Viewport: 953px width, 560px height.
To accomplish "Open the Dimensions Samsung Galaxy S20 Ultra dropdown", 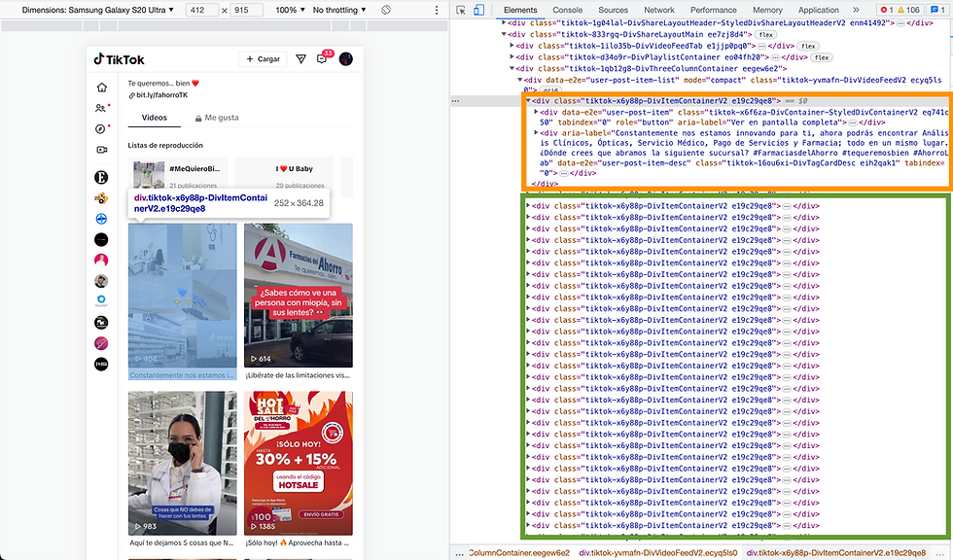I will pyautogui.click(x=98, y=10).
